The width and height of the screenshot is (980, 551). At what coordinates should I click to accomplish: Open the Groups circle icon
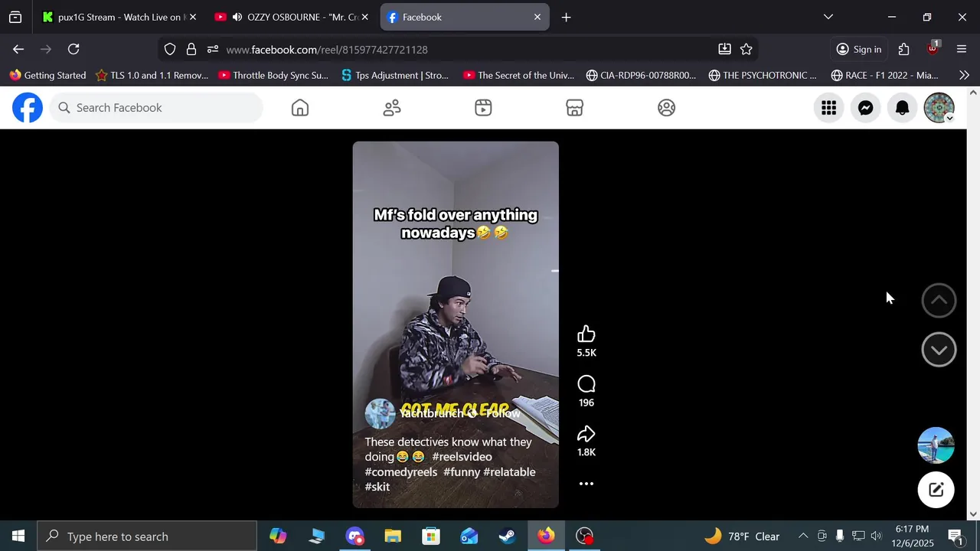[x=667, y=108]
